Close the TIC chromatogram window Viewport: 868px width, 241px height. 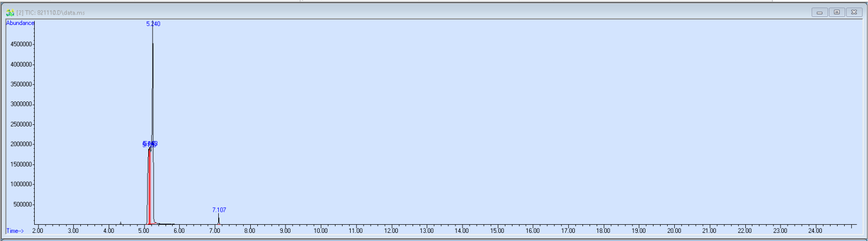click(854, 12)
